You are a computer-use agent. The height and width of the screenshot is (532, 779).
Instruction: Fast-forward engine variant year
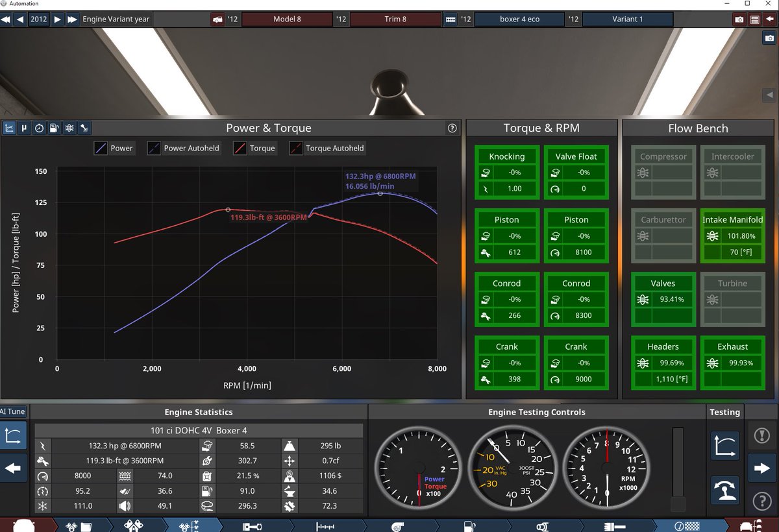[72, 19]
